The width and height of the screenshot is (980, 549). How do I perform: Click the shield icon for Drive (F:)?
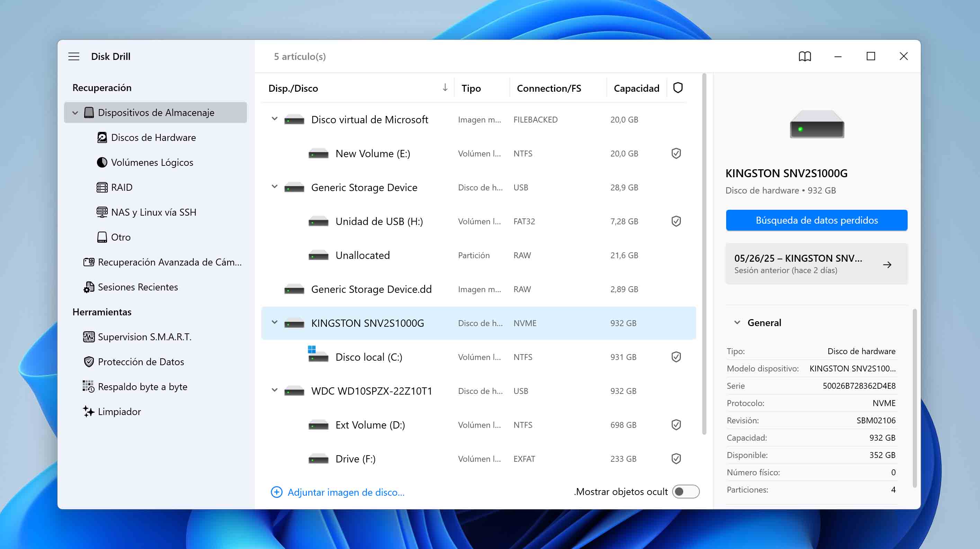pyautogui.click(x=676, y=459)
